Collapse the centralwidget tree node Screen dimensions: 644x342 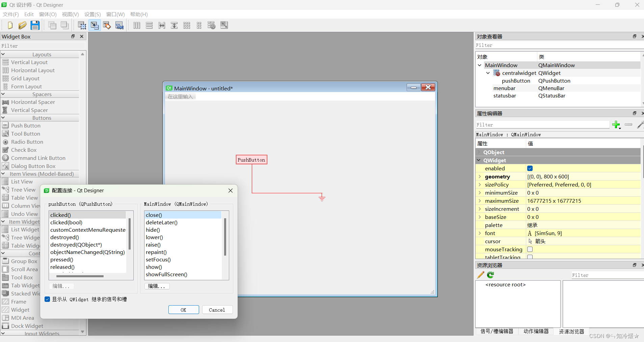pyautogui.click(x=488, y=73)
